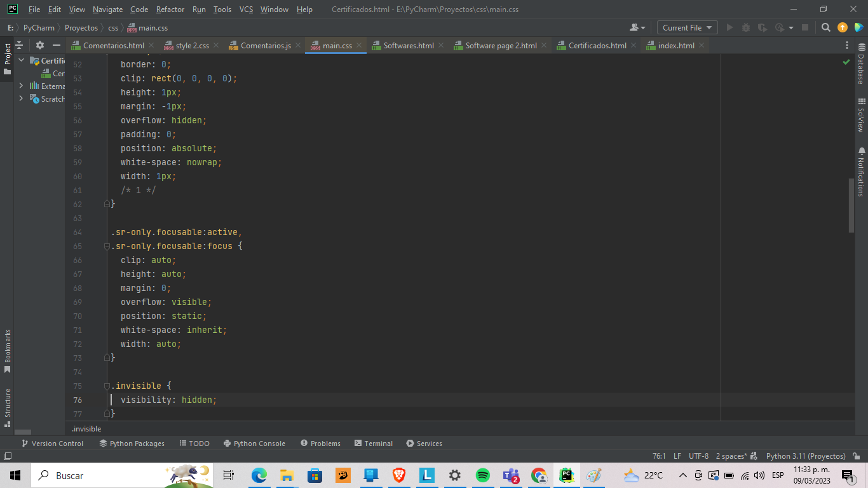Expand the Scratches tree node
The image size is (868, 488).
21,98
